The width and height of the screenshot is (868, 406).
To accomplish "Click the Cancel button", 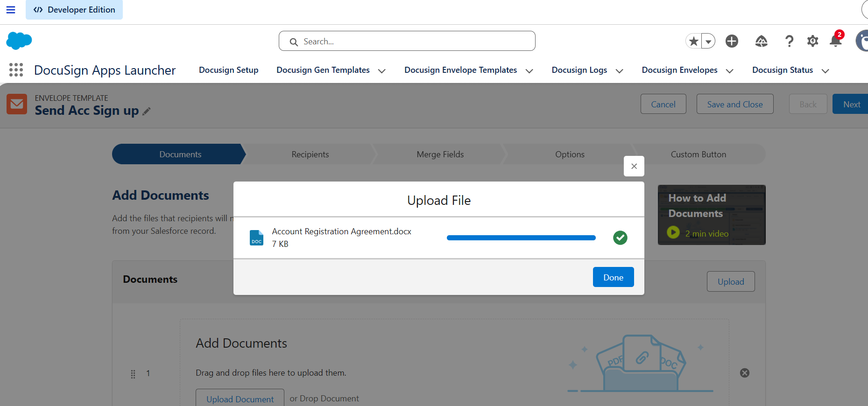I will pos(663,104).
